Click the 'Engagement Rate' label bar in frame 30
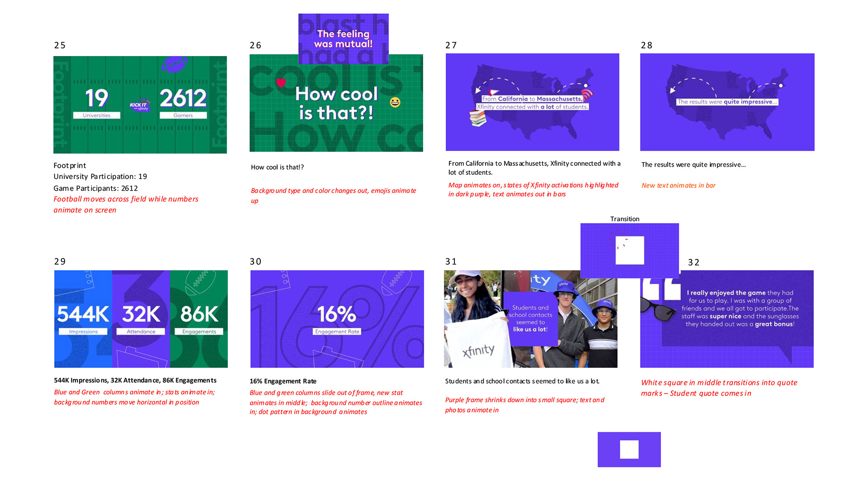This screenshot has height=488, width=868. pyautogui.click(x=337, y=332)
